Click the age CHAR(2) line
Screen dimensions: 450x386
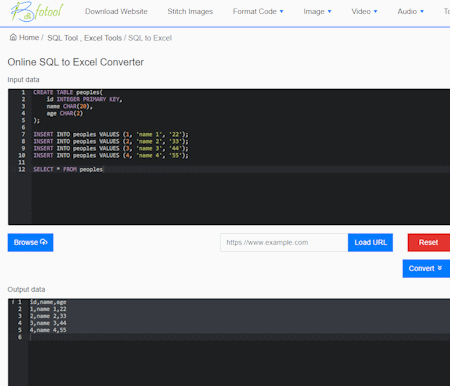click(65, 113)
